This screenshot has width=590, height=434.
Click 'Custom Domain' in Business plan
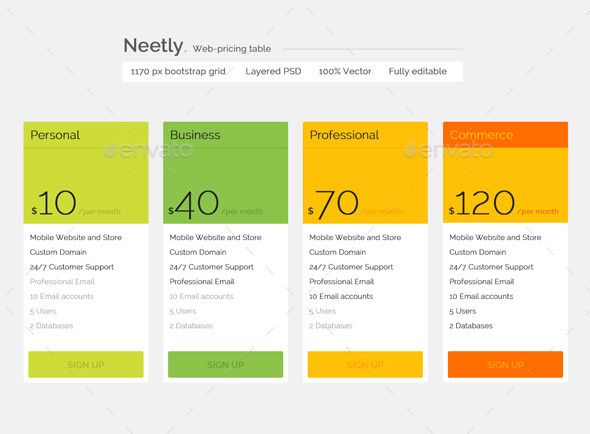pyautogui.click(x=198, y=252)
